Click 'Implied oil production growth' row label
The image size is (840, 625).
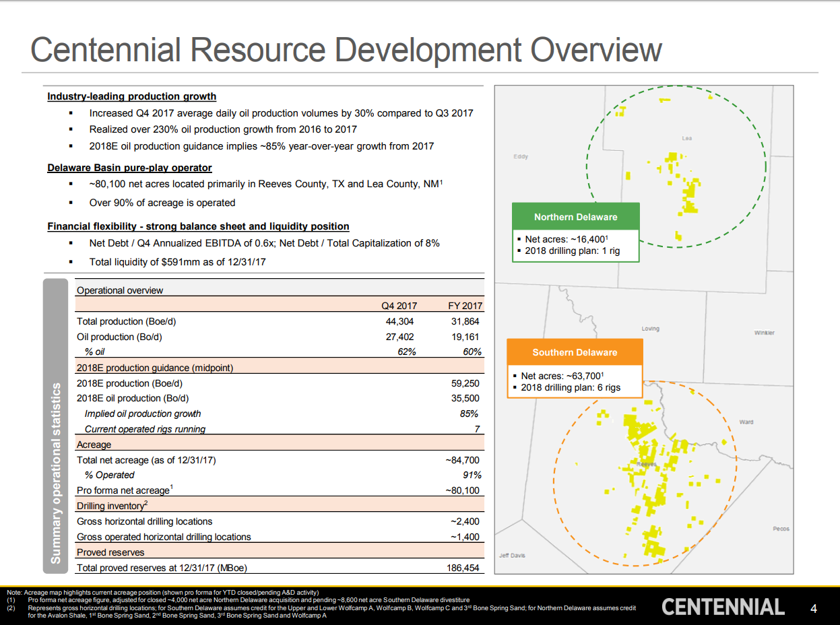[x=143, y=414]
